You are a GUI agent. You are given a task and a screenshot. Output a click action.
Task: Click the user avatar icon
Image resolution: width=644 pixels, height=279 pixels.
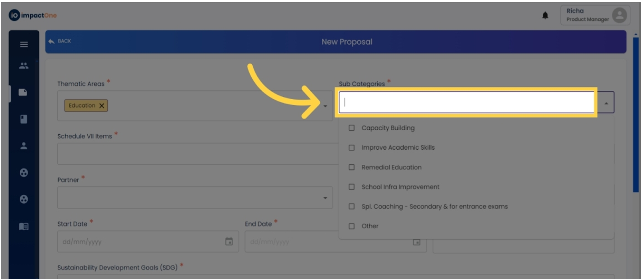619,16
